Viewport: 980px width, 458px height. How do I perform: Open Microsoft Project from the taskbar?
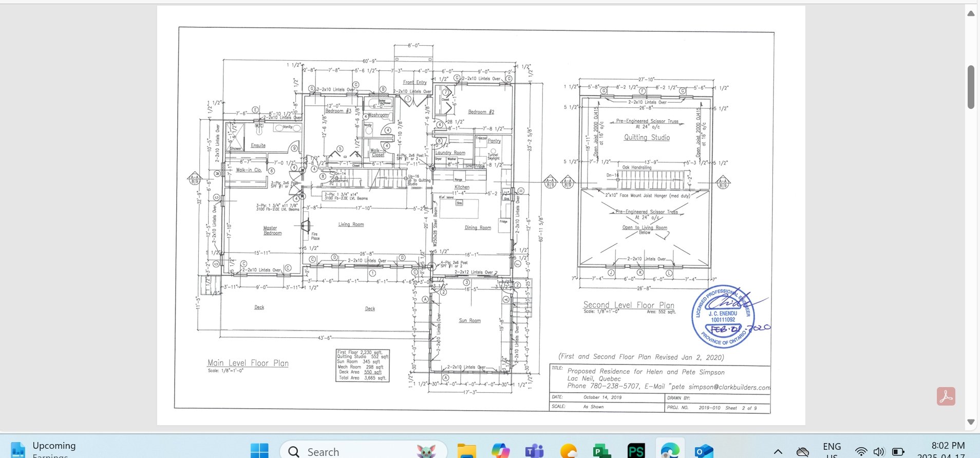[601, 451]
